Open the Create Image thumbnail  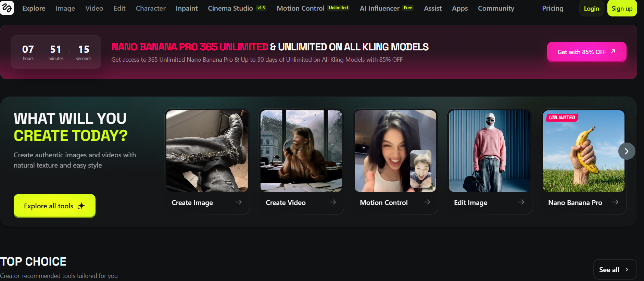(x=207, y=151)
